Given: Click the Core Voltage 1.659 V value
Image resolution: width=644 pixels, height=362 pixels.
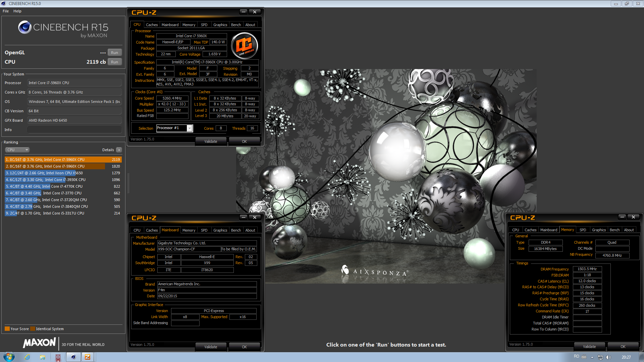Looking at the screenshot, I should (215, 54).
